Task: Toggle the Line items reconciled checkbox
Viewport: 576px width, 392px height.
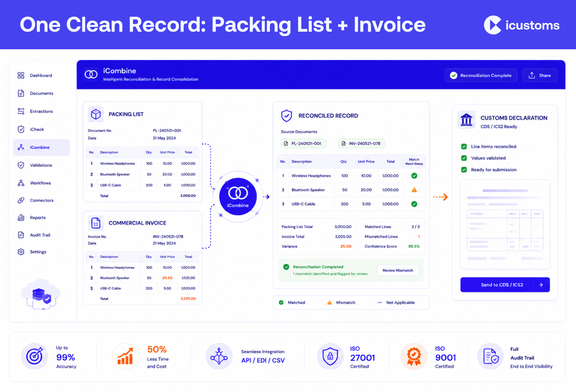Action: pyautogui.click(x=464, y=146)
